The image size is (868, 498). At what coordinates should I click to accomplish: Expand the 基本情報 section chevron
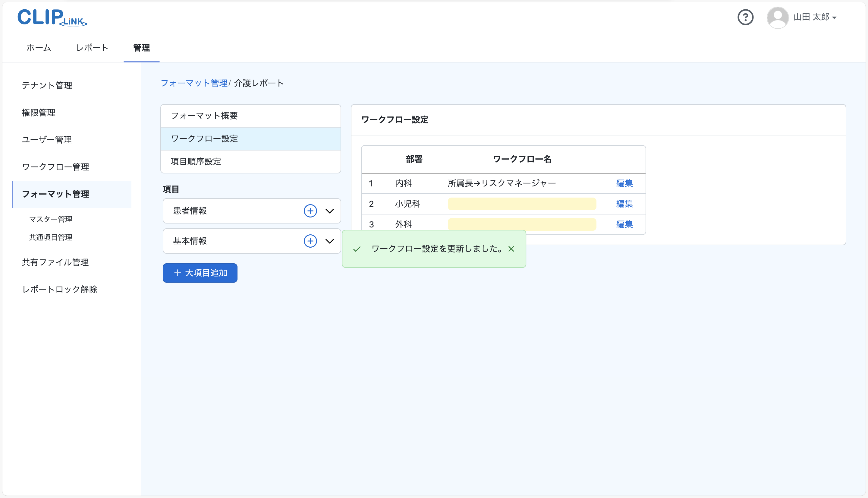pos(329,241)
